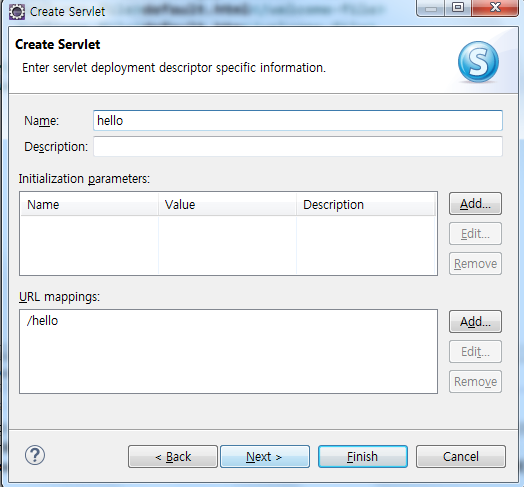
Task: Click the Eclipse icon in the title bar
Action: [x=17, y=12]
